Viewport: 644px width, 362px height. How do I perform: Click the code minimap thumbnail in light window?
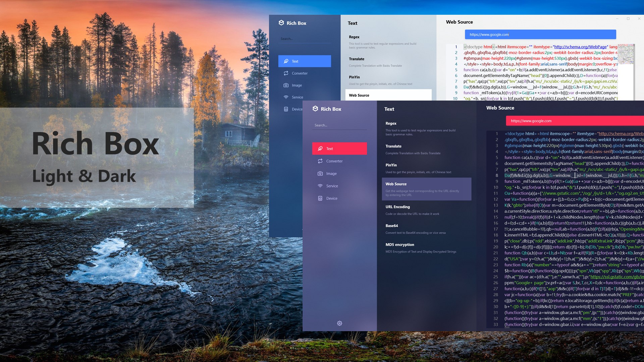626,54
